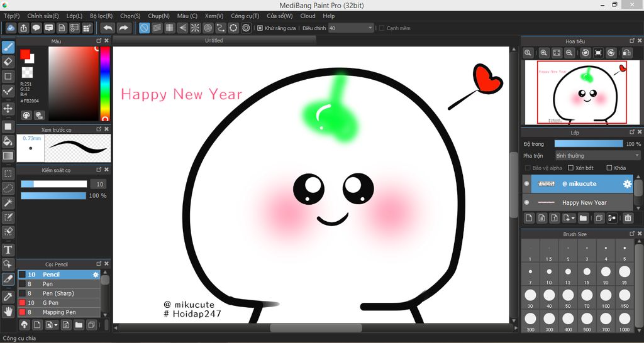Viewport: 644px width, 343px height.
Task: Open the Pha trộn blend mode dropdown
Action: coord(597,156)
